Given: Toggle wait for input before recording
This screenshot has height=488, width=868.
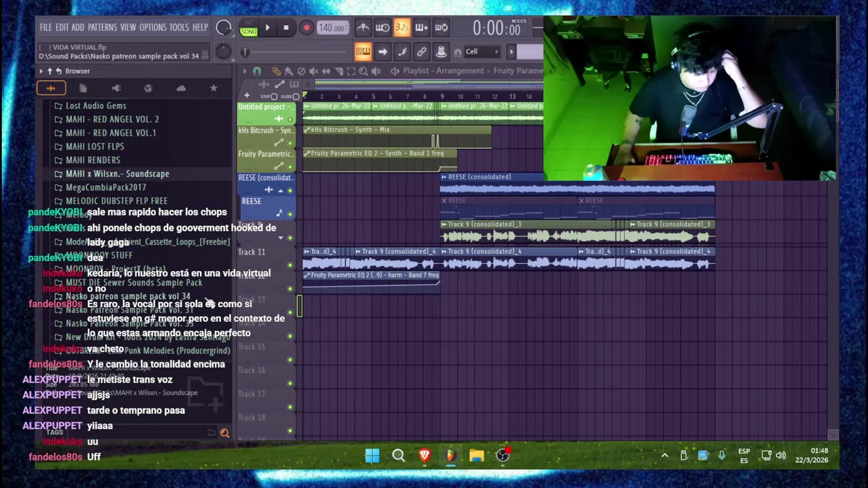Looking at the screenshot, I should 382,28.
